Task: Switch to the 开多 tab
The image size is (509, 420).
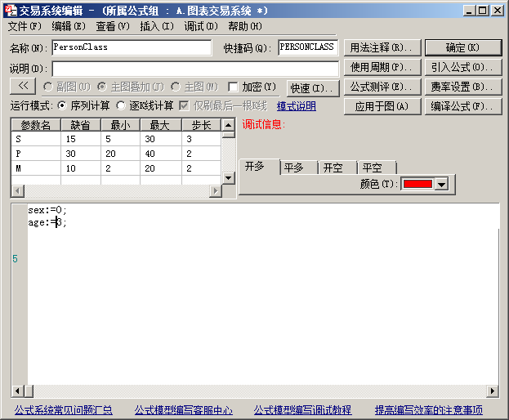Action: pyautogui.click(x=259, y=167)
